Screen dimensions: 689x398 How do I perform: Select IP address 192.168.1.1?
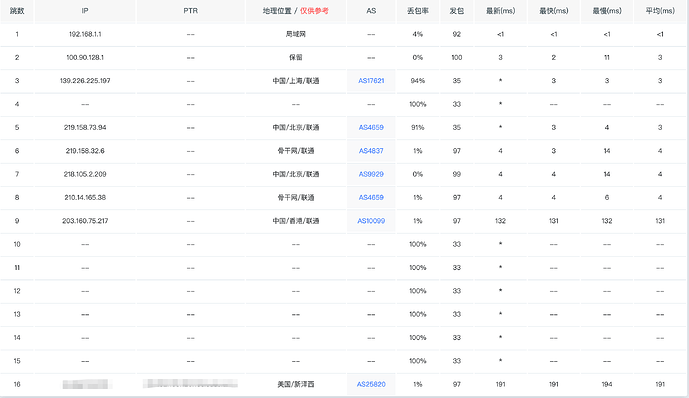coord(85,34)
